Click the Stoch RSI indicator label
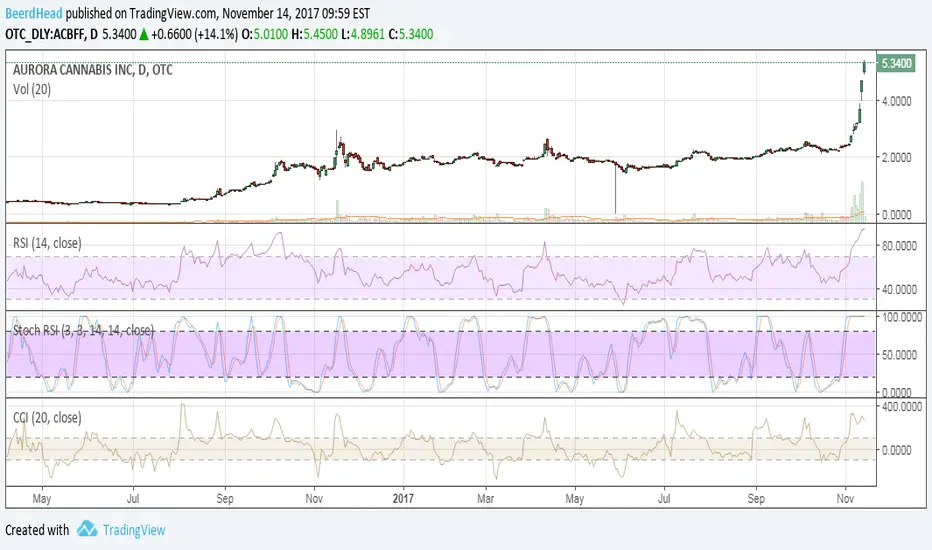Image resolution: width=932 pixels, height=550 pixels. (83, 330)
